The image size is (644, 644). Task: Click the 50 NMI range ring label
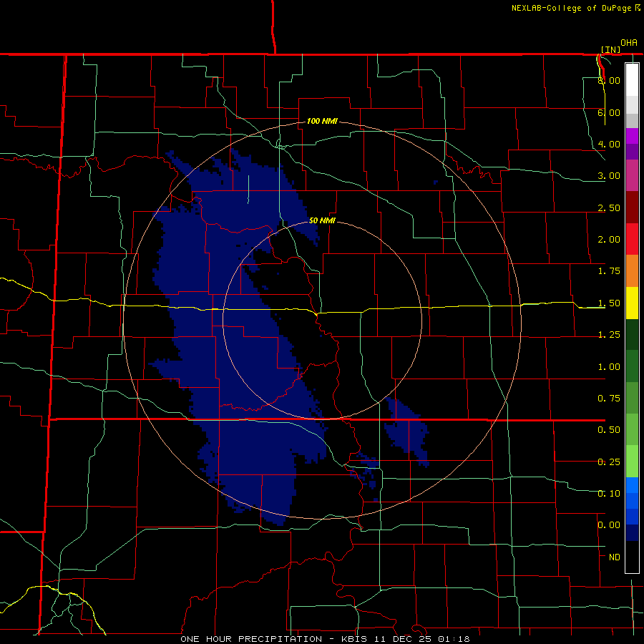(x=322, y=220)
